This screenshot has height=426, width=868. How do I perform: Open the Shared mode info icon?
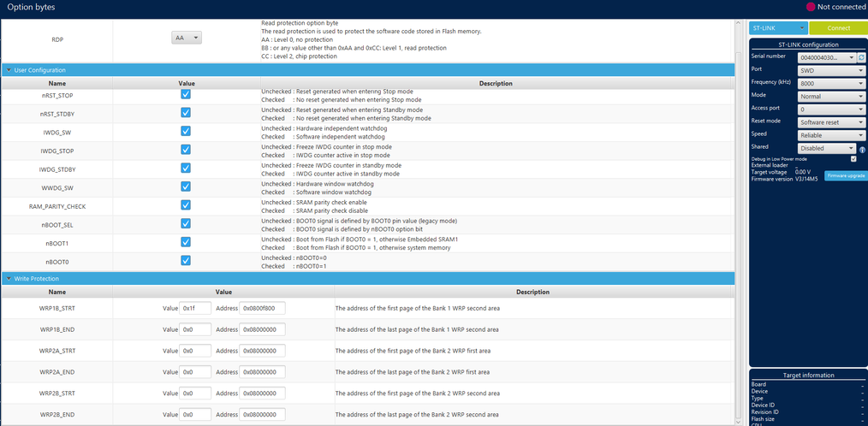862,150
